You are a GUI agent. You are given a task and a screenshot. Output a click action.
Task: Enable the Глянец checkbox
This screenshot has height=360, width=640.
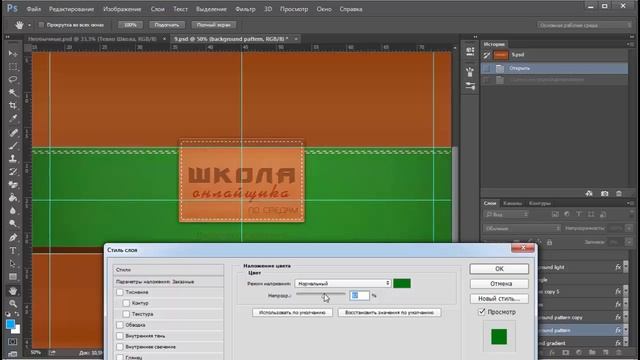(x=120, y=357)
